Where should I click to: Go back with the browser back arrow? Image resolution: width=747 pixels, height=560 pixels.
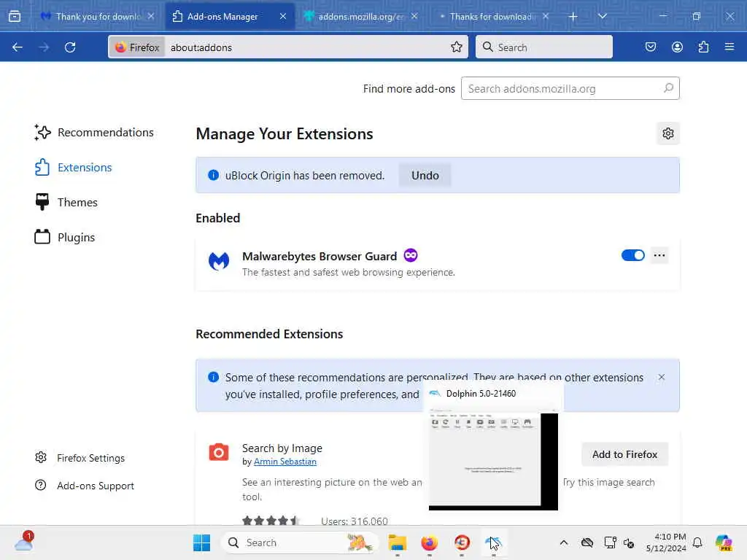pyautogui.click(x=18, y=47)
